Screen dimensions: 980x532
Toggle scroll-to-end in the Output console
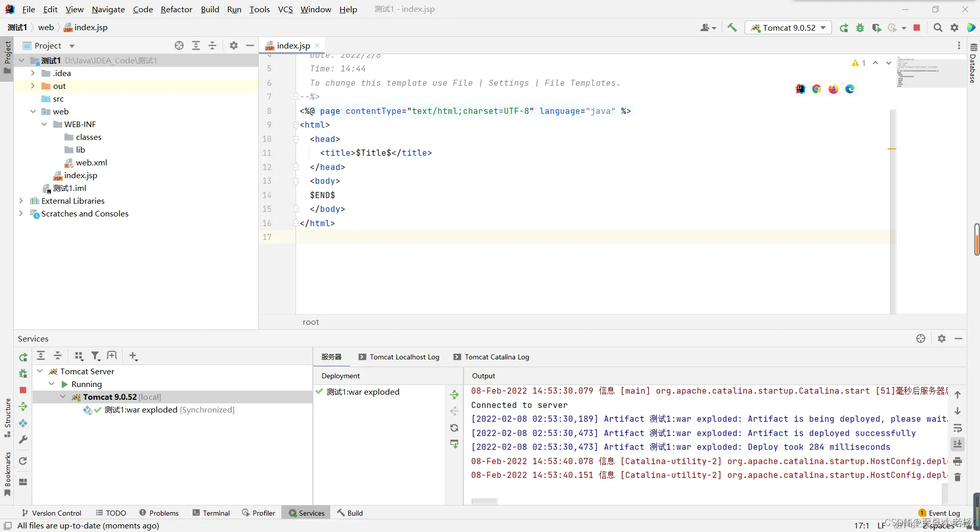[958, 444]
